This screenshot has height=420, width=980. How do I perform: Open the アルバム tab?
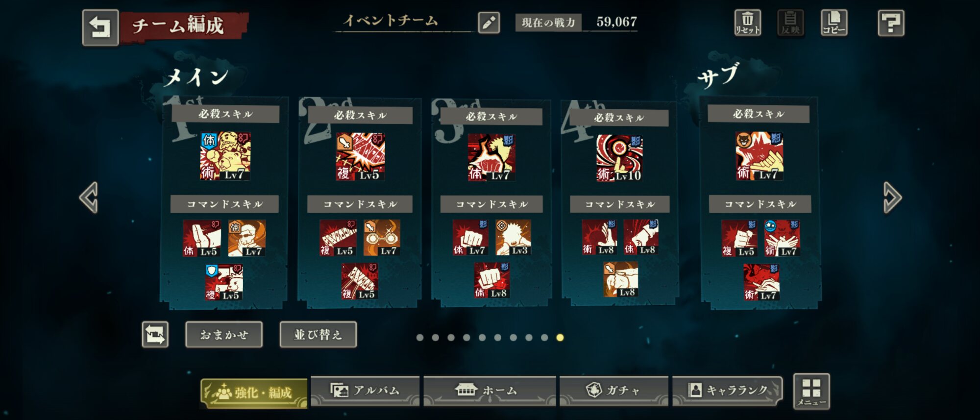[x=366, y=391]
